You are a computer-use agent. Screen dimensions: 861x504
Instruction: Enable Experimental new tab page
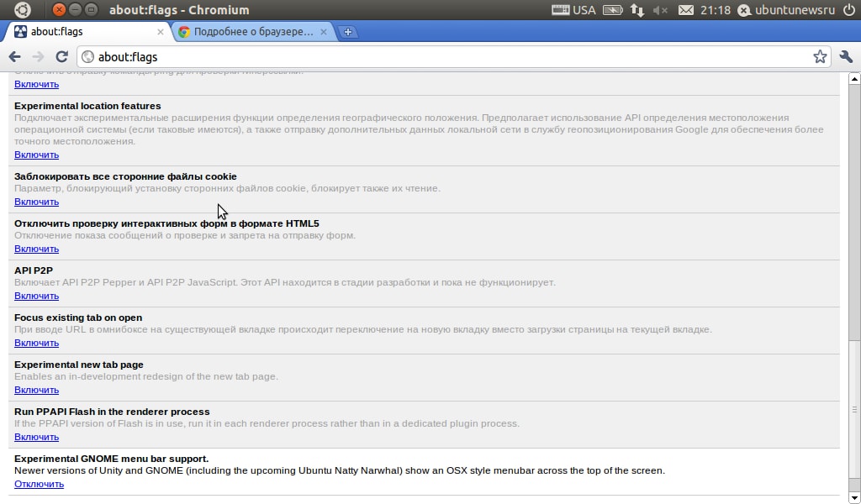pos(36,391)
